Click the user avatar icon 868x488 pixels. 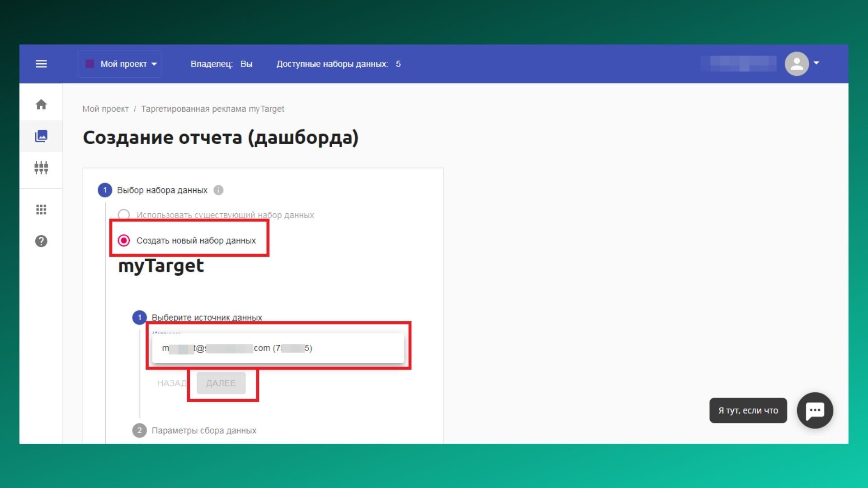[x=797, y=64]
